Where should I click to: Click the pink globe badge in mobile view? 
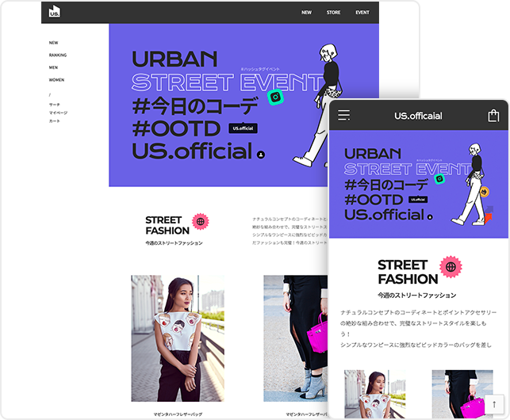point(451,267)
